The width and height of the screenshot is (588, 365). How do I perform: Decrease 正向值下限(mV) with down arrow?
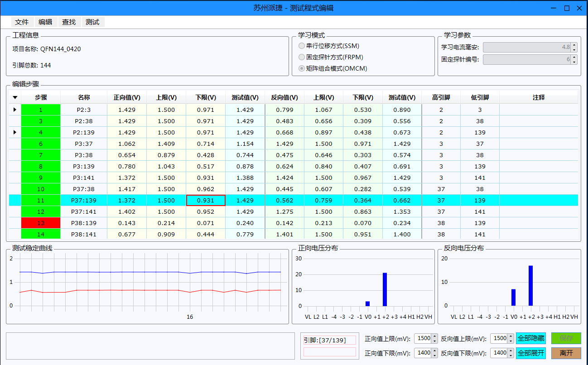(x=435, y=355)
